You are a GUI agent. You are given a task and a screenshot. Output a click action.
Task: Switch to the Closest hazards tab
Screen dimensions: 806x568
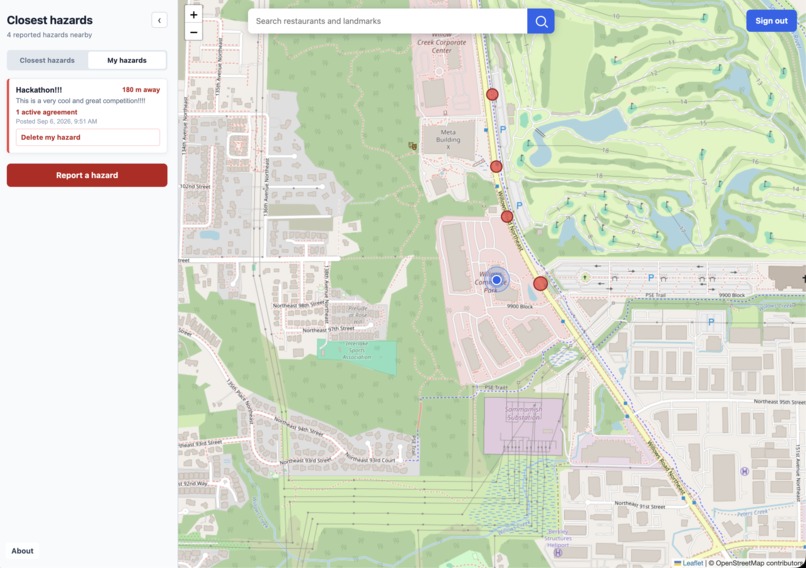pos(47,60)
